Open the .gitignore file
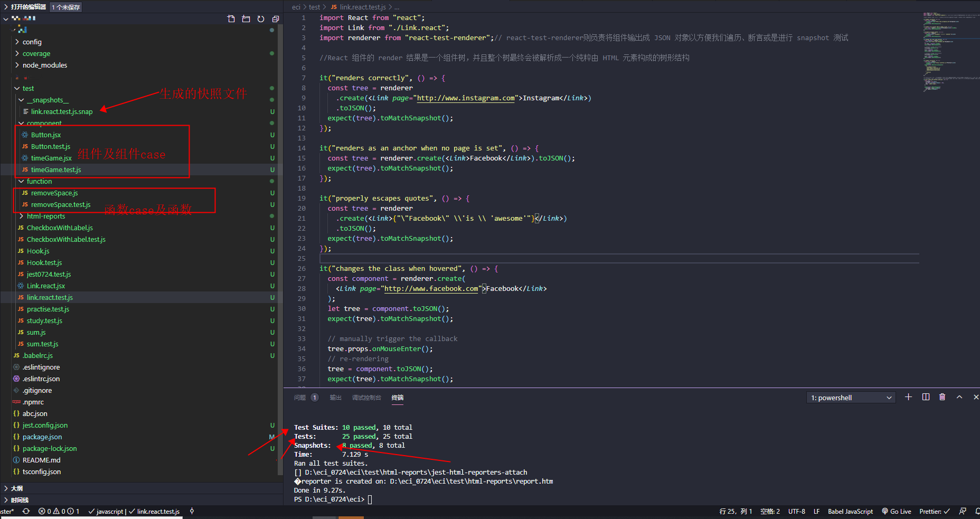The height and width of the screenshot is (519, 980). tap(37, 390)
